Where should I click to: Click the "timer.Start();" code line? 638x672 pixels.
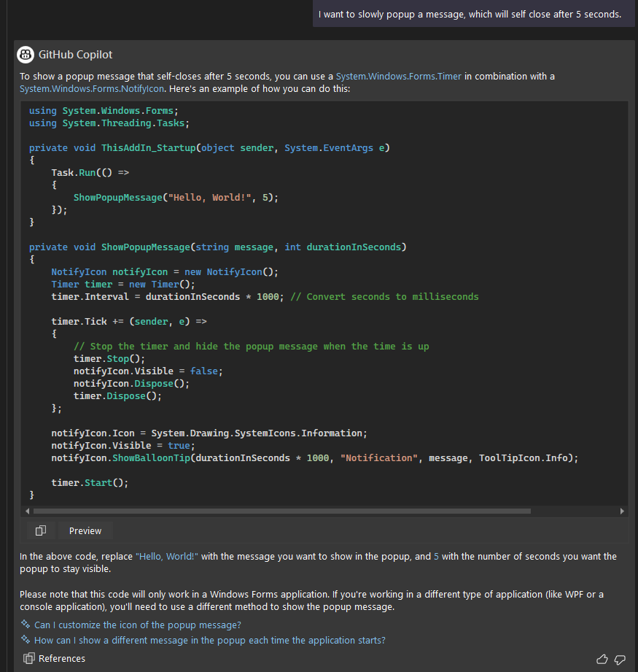[90, 483]
